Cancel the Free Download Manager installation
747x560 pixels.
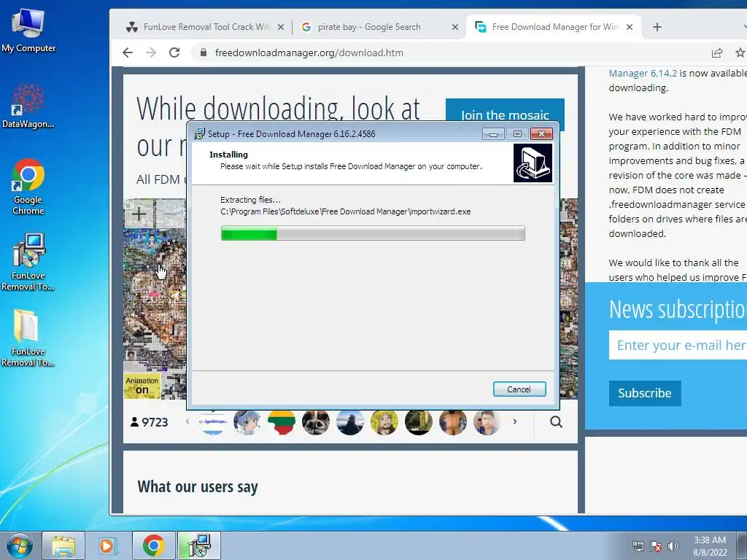pos(519,389)
